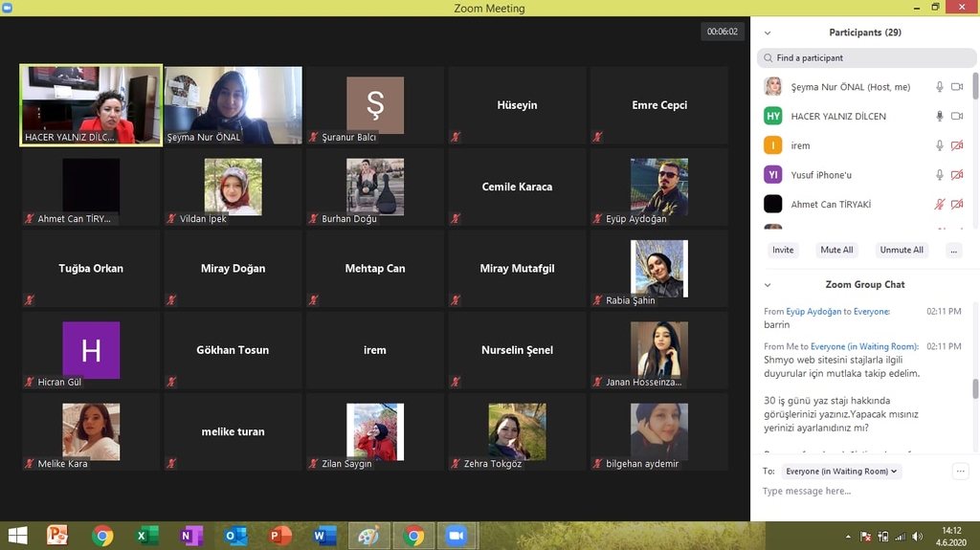Collapse the Zoom Group Chat chevron
Image resolution: width=980 pixels, height=550 pixels.
click(x=768, y=285)
